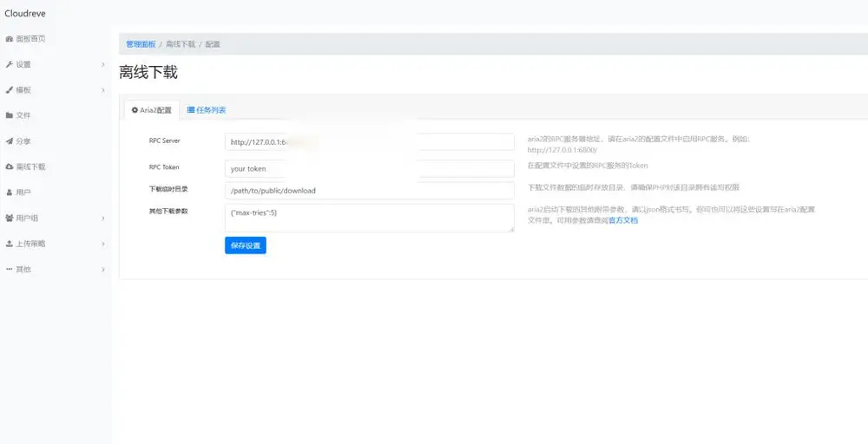Screen dimensions: 868x444
Task: Expand the 模板 submenu chevron
Action: [103, 89]
